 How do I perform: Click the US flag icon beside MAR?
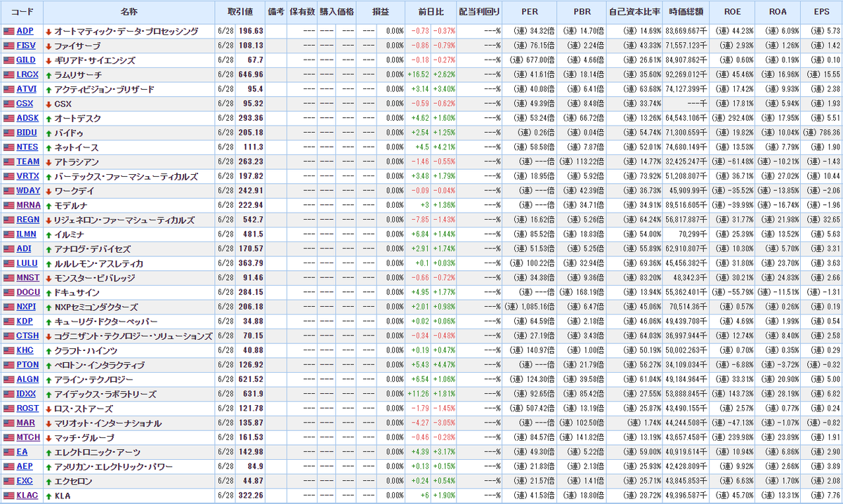8,423
